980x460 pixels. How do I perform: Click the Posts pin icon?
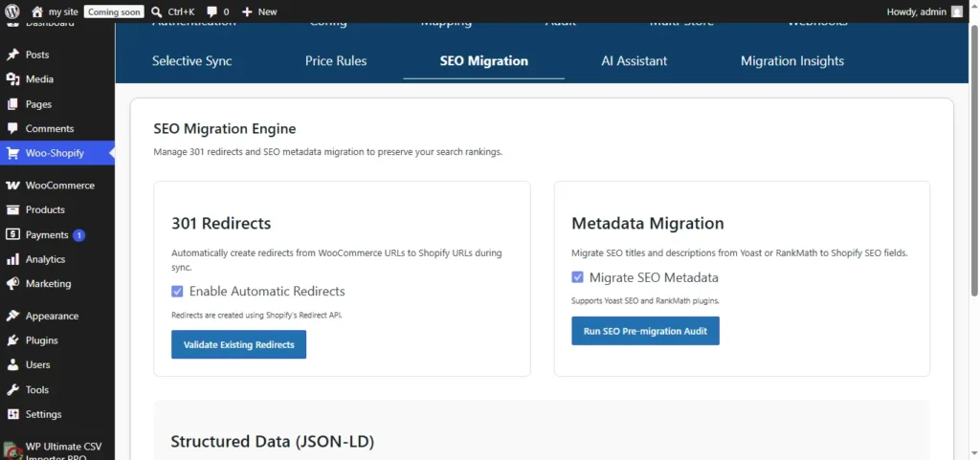tap(12, 55)
